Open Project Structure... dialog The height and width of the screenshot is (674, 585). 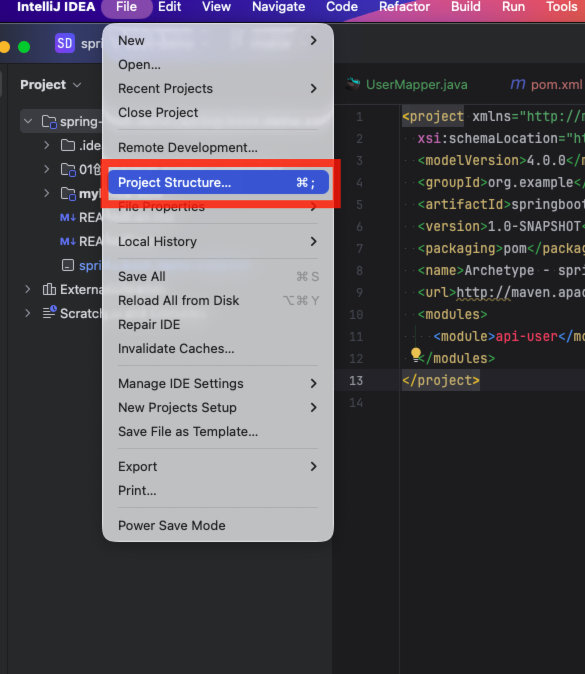[x=218, y=182]
